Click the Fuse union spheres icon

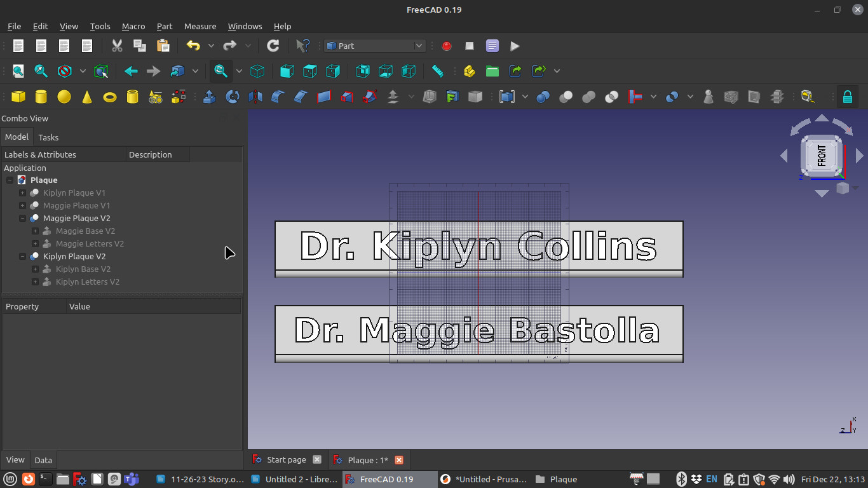(x=589, y=97)
